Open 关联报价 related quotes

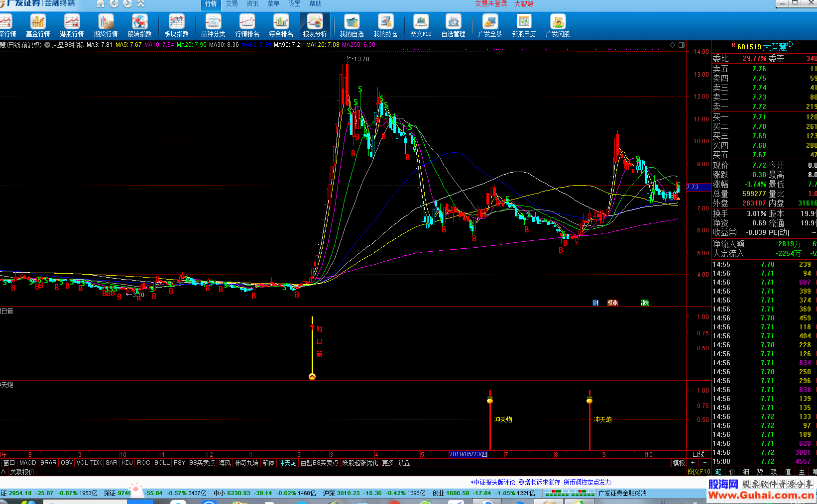pos(22,472)
